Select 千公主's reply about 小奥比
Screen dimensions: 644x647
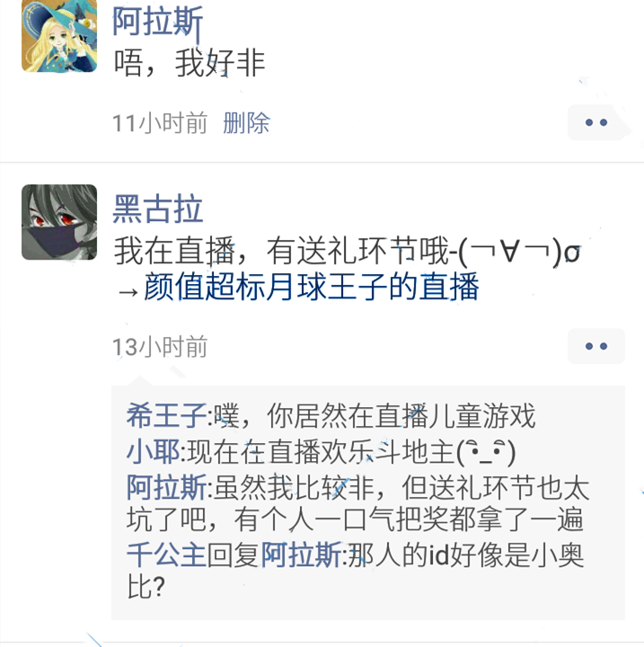[x=355, y=571]
